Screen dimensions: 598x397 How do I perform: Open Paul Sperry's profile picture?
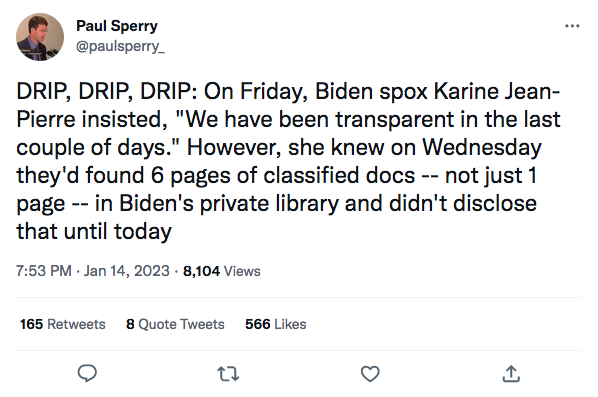[40, 37]
